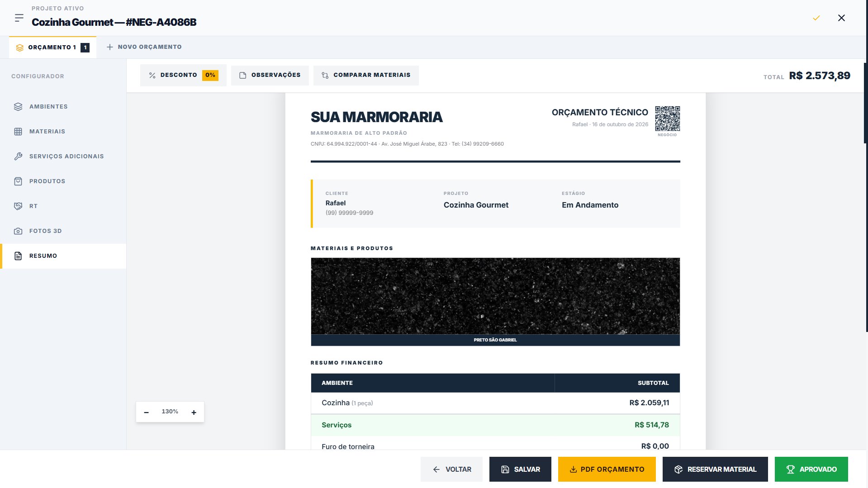Click the box icon on Reservar Material
This screenshot has height=488, width=868.
[678, 469]
